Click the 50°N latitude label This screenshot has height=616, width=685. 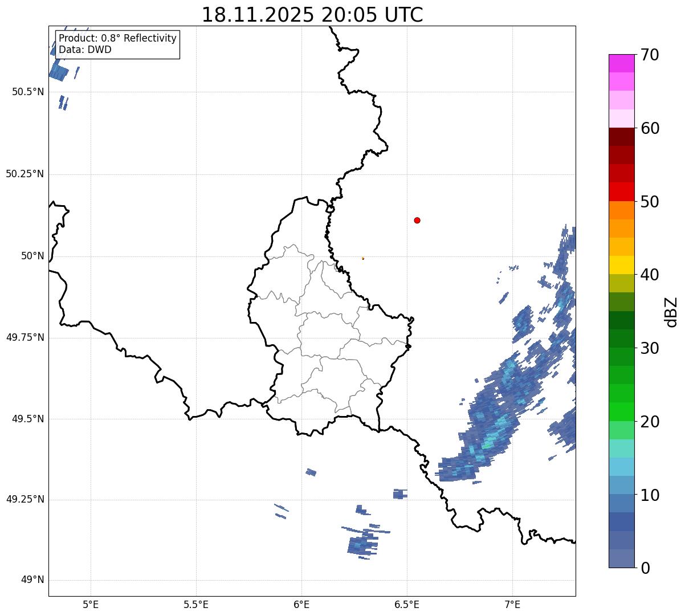(32, 256)
